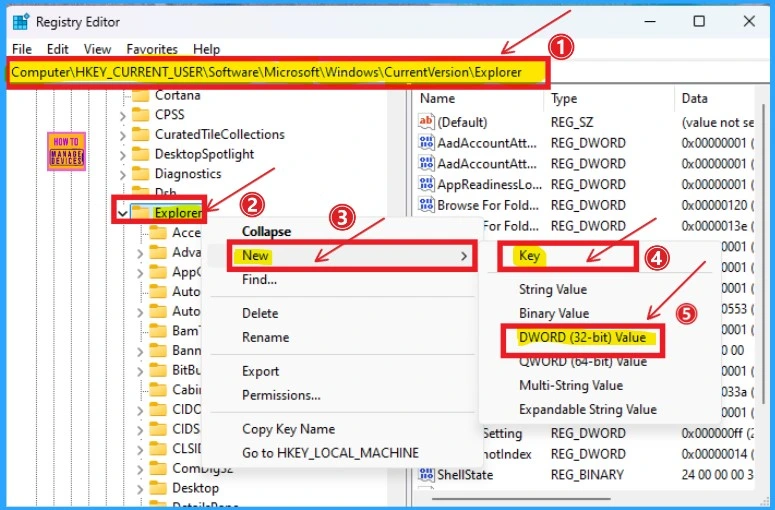Create a new DWORD (32-bit) Value
This screenshot has height=510, width=775.
pyautogui.click(x=582, y=338)
